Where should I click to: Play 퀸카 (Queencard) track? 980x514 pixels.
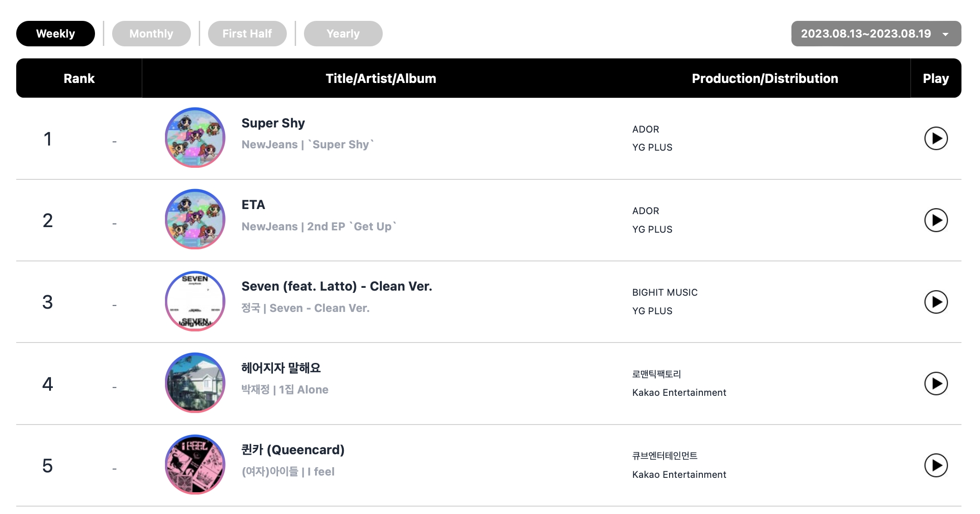(x=936, y=465)
